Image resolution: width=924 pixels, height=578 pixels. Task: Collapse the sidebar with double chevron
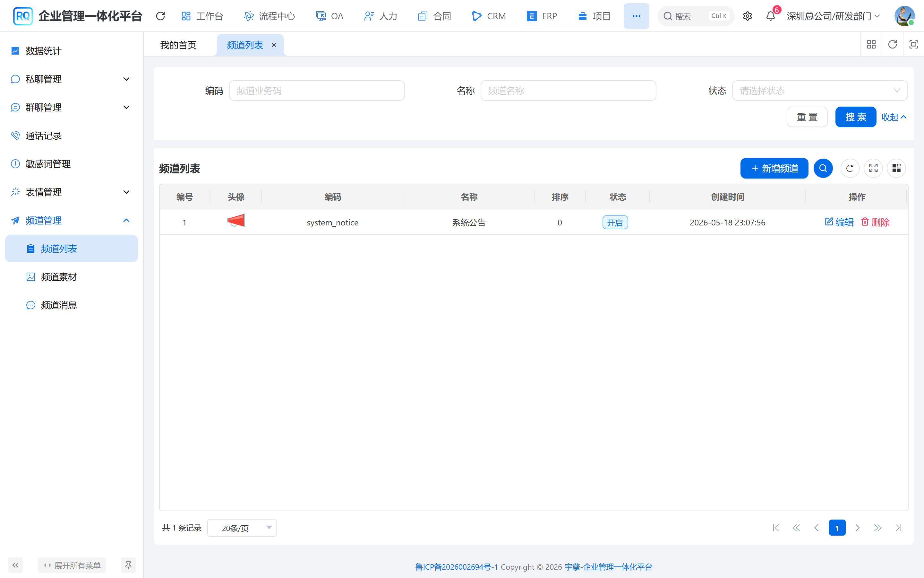click(x=15, y=565)
